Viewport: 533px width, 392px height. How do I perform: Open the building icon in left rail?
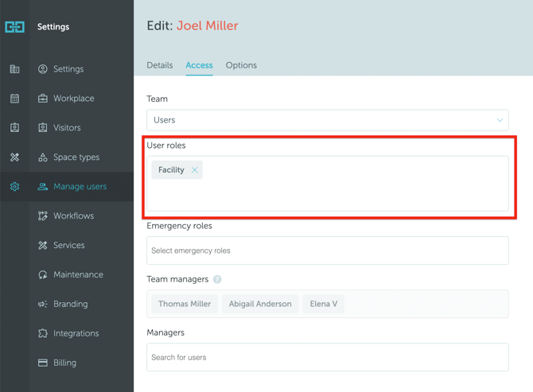pos(14,69)
